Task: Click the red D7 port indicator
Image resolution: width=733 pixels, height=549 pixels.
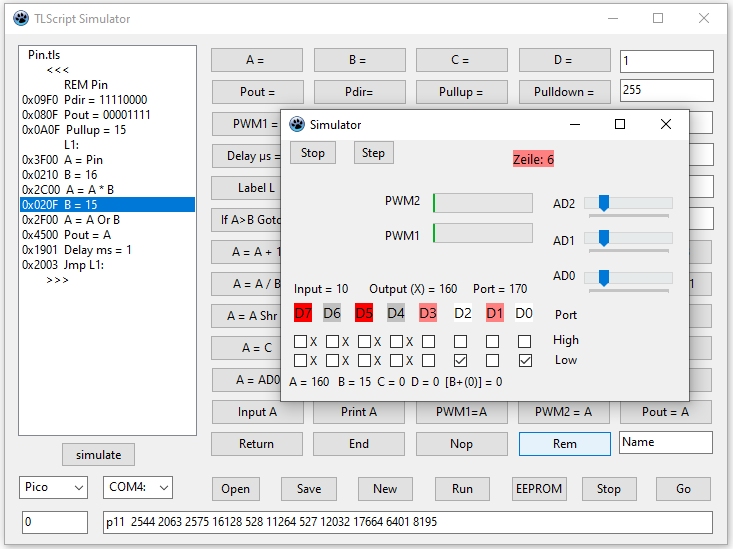Action: [x=303, y=313]
